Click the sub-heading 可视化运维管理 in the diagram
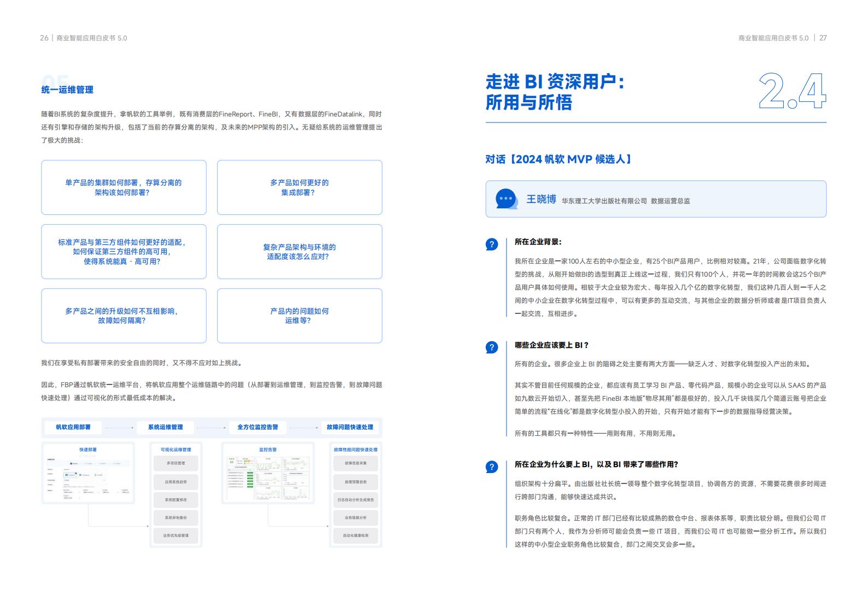Viewport: 868px width, 589px height. 176,450
